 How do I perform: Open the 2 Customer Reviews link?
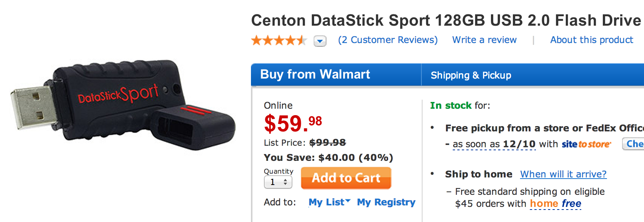(388, 40)
